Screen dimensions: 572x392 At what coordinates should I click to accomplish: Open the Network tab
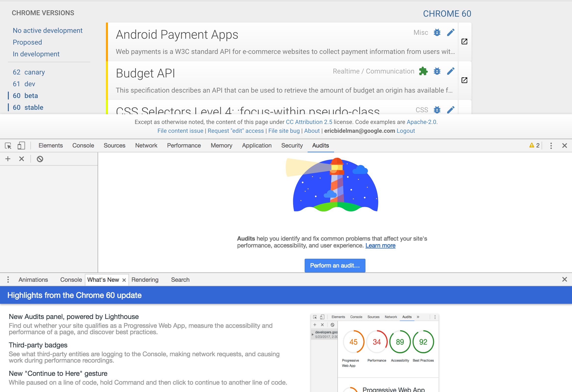pyautogui.click(x=146, y=146)
